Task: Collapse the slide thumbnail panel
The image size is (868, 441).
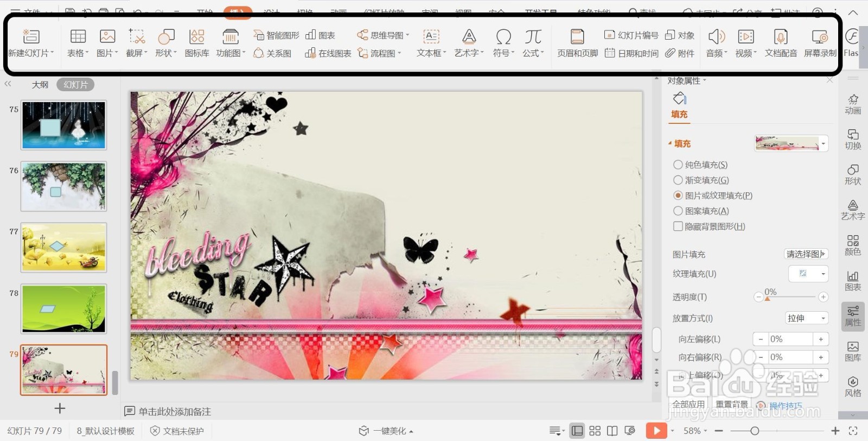Action: pyautogui.click(x=8, y=84)
